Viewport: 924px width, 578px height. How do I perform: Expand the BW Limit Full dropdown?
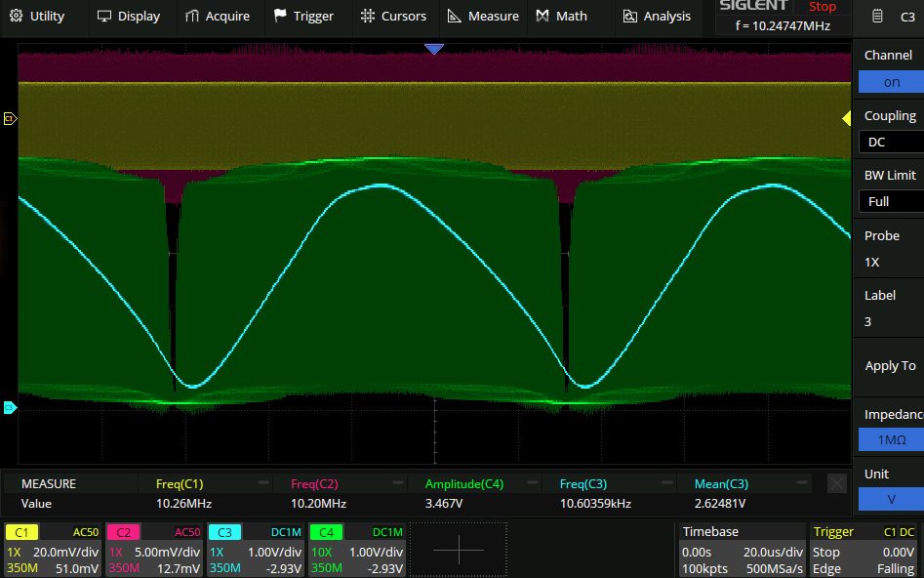pyautogui.click(x=891, y=201)
